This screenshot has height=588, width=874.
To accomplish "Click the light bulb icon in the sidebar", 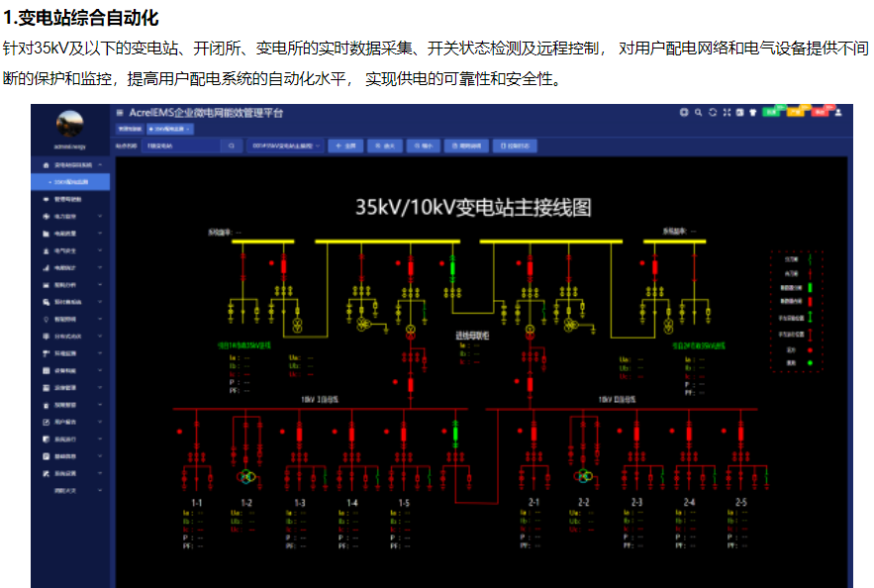I will 47,320.
